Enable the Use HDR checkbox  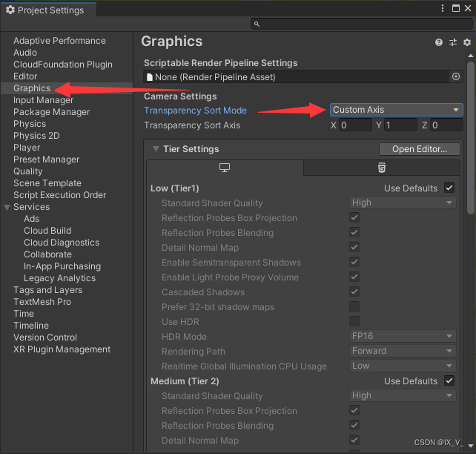(354, 321)
